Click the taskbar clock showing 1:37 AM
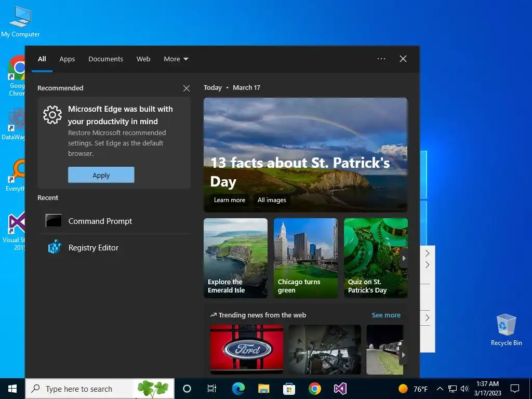 487,389
